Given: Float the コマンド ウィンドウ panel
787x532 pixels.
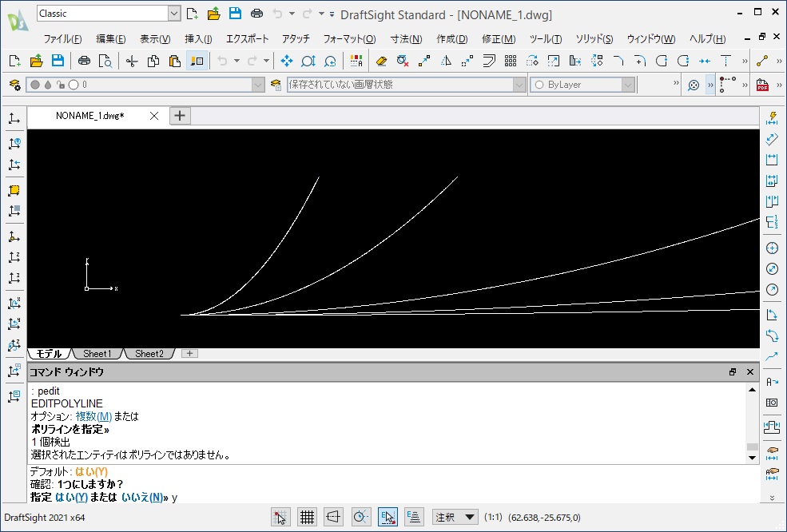Looking at the screenshot, I should click(733, 372).
